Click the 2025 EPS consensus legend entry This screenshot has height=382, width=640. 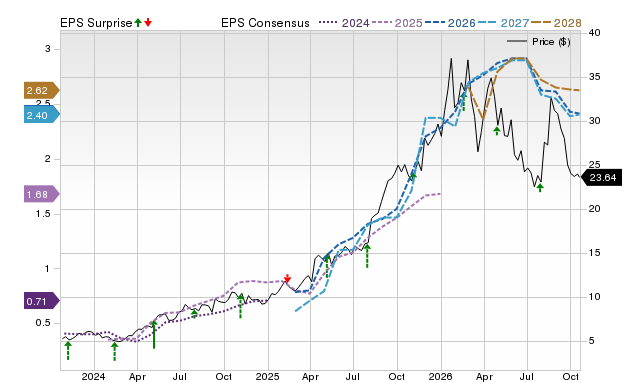(x=397, y=23)
